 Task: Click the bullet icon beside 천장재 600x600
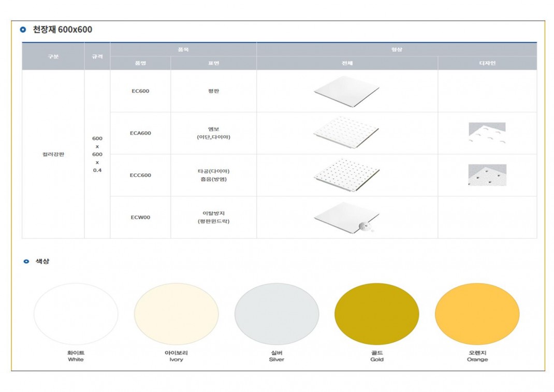[23, 30]
